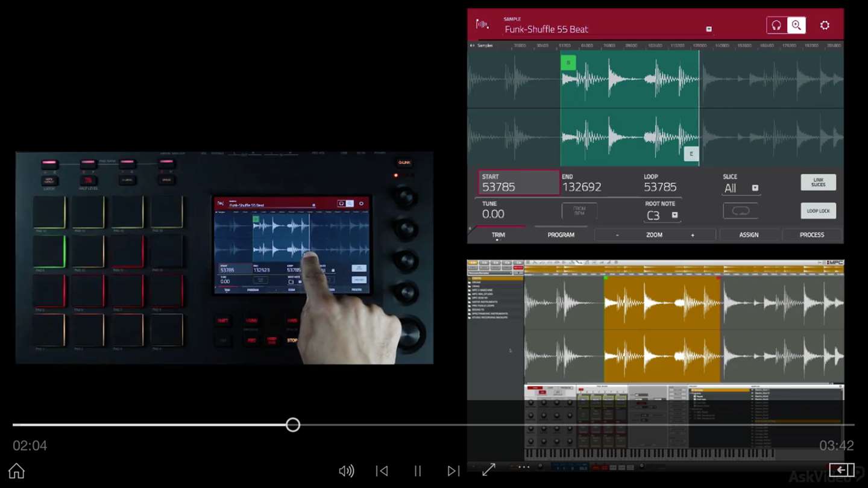Screen dimensions: 868x488
Task: Click the PROCESS button
Action: [811, 235]
